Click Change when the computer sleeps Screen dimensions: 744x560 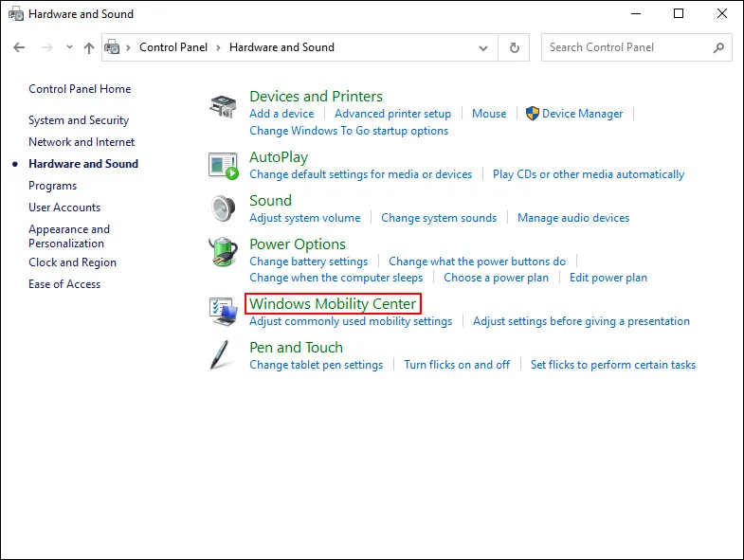pyautogui.click(x=336, y=278)
